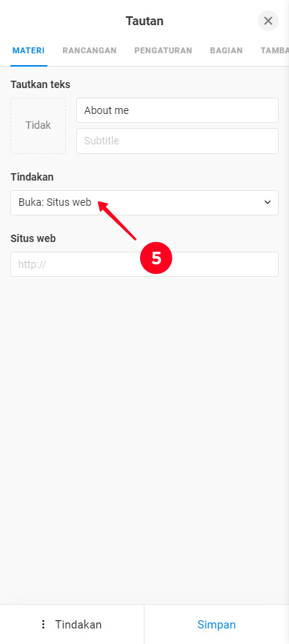Click the red annotation arrow
289x644 pixels.
tap(117, 220)
